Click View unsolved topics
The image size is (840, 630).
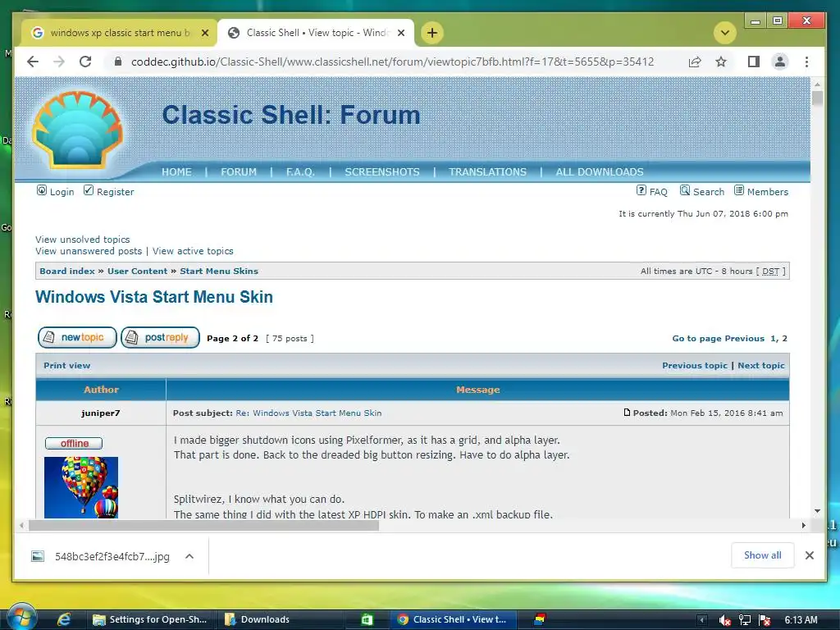point(83,240)
